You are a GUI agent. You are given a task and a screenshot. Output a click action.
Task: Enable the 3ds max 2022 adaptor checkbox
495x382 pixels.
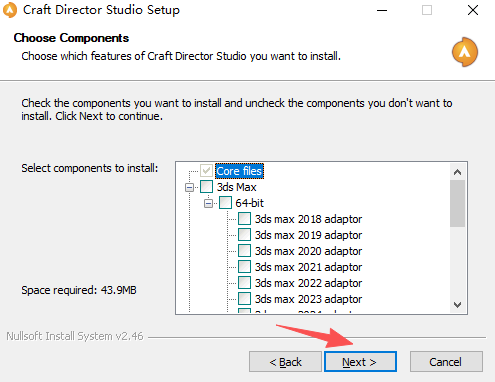(244, 283)
